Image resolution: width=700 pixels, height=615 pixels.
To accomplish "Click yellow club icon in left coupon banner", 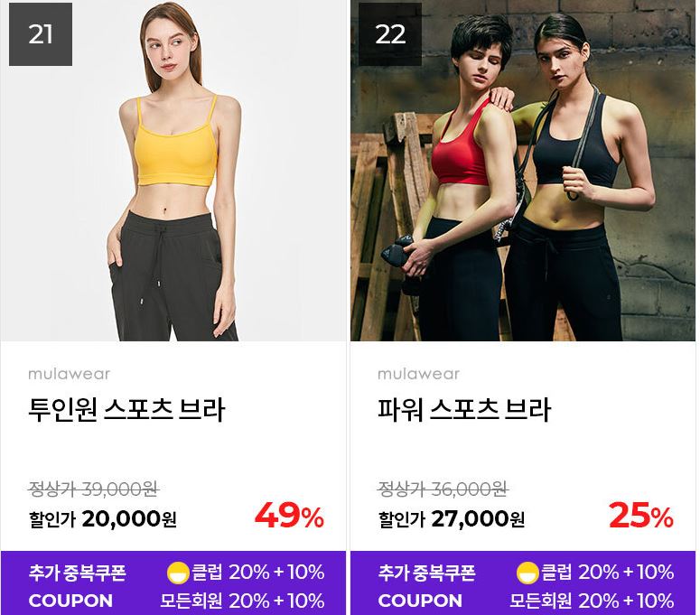I will point(178,573).
